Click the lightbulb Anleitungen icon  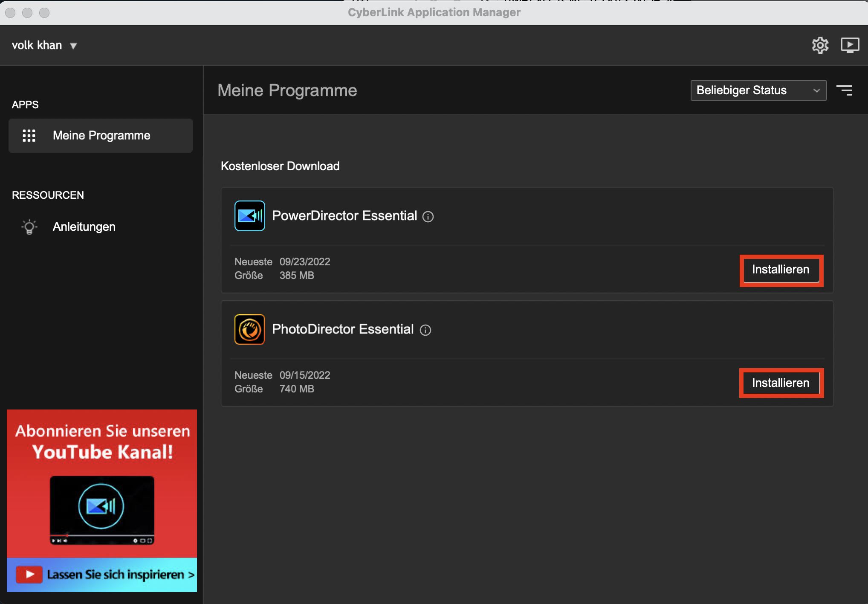coord(29,227)
